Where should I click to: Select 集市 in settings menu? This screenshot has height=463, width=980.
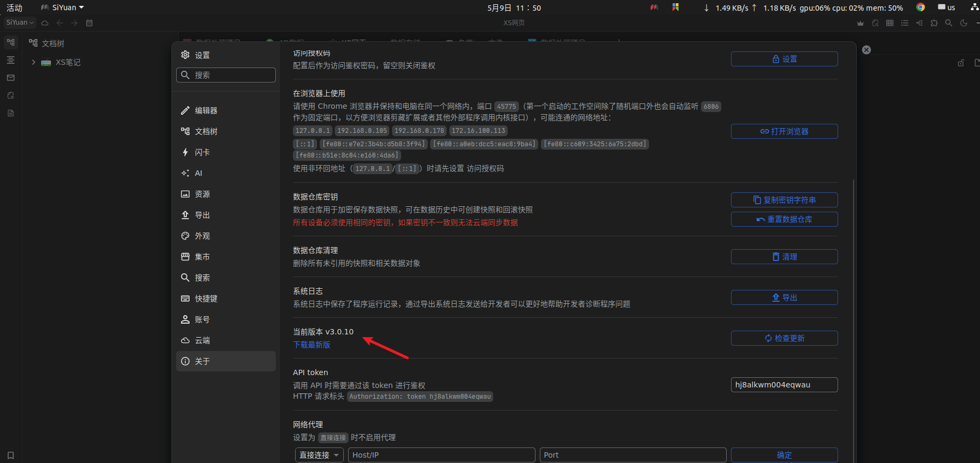(x=226, y=257)
